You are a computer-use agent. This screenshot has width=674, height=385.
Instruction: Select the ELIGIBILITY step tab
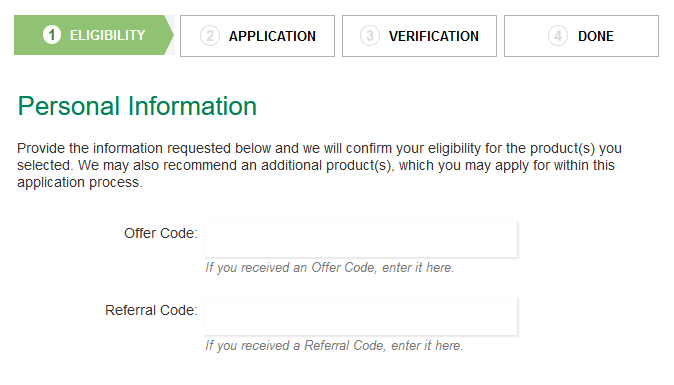[x=94, y=35]
